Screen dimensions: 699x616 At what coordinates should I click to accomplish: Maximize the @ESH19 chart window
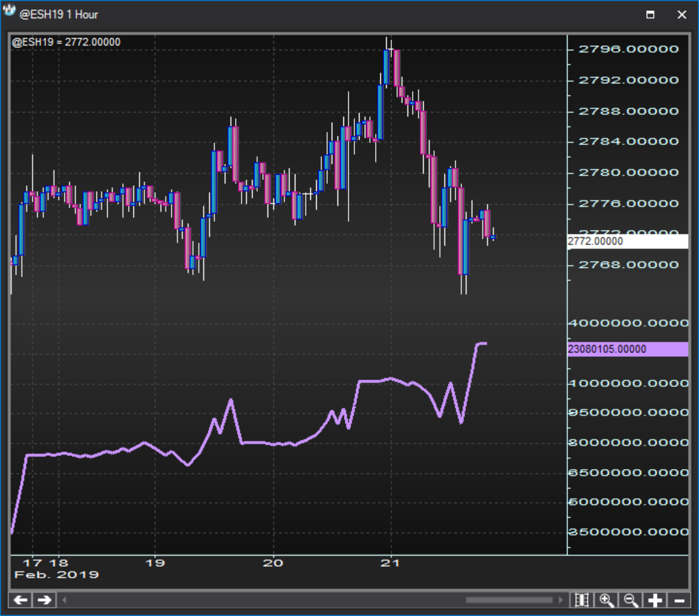coord(650,15)
